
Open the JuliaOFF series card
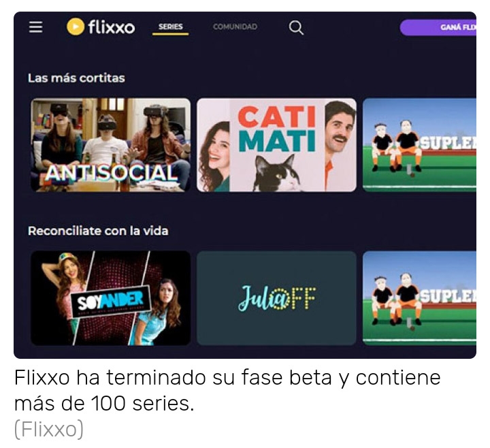pos(276,298)
